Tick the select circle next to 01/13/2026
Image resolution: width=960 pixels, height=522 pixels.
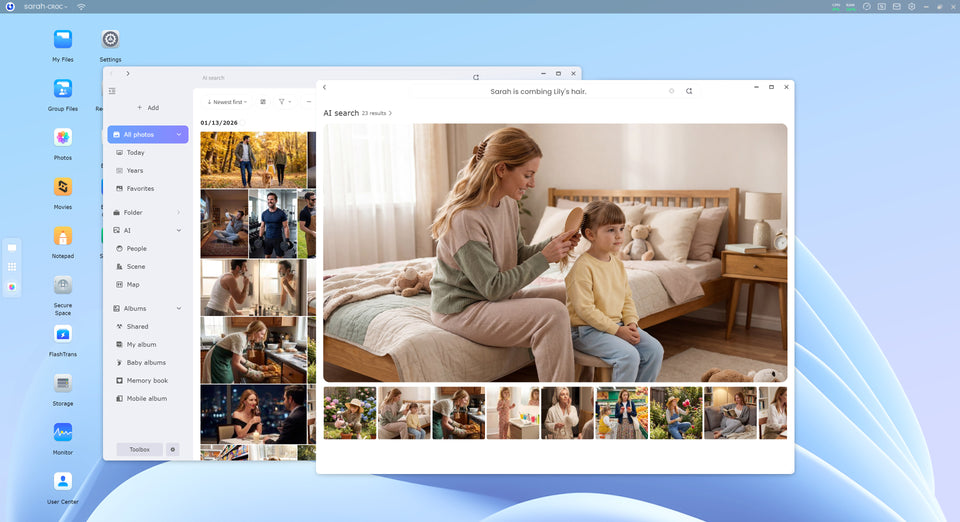[243, 123]
